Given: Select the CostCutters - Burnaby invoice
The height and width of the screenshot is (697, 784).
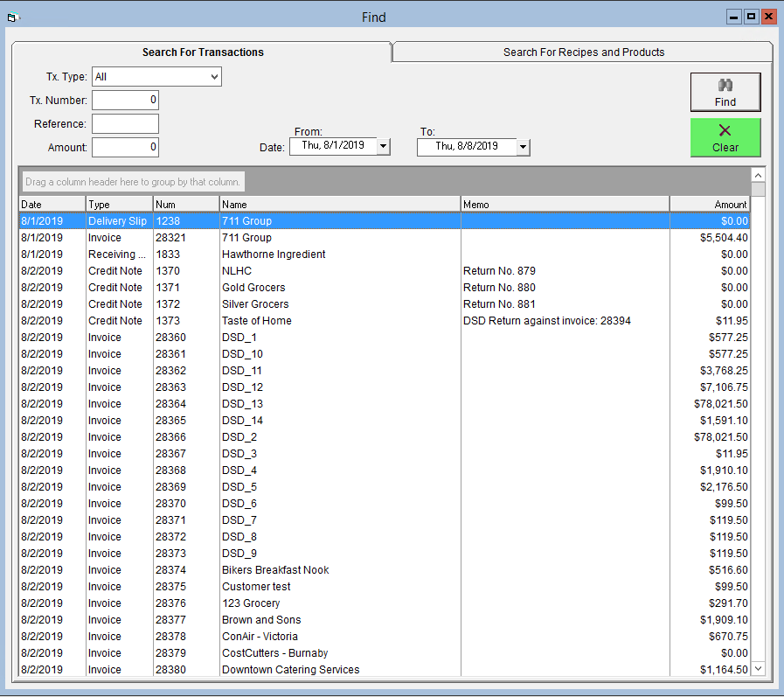Looking at the screenshot, I should coord(384,653).
